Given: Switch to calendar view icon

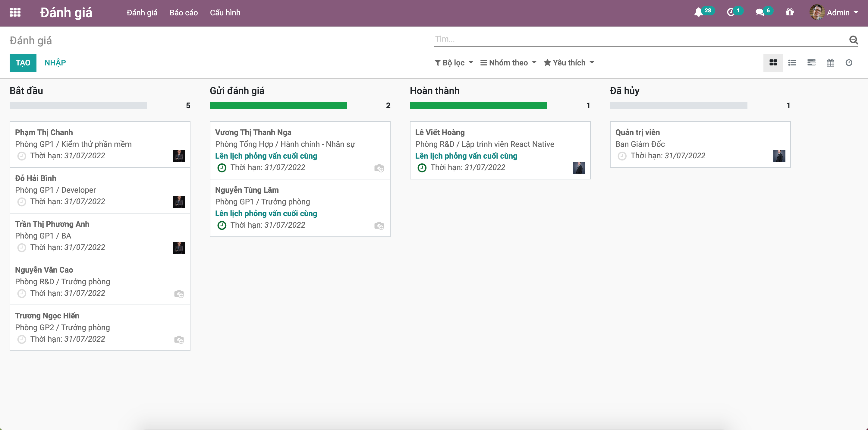Looking at the screenshot, I should click(x=830, y=63).
